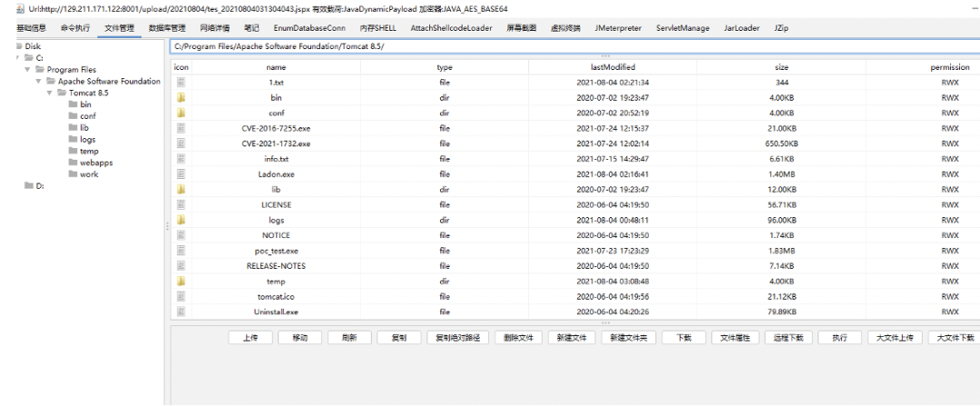This screenshot has height=406, width=980.
Task: Click the D: drive folder icon in tree
Action: point(29,186)
